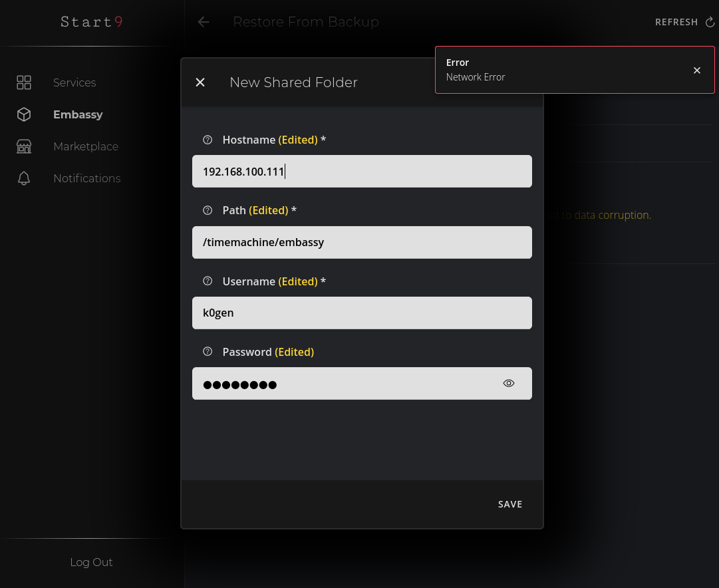
Task: Click the back arrow next to Restore From Backup
Action: (x=203, y=22)
